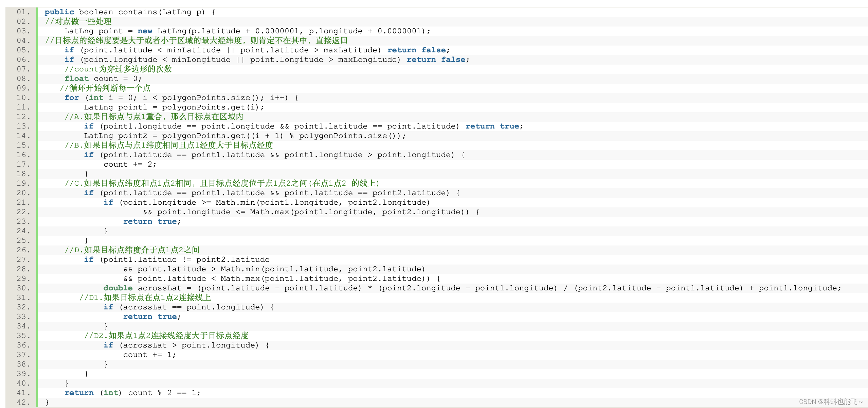This screenshot has height=408, width=868.
Task: Click 'return true;' on line 13
Action: click(x=494, y=126)
